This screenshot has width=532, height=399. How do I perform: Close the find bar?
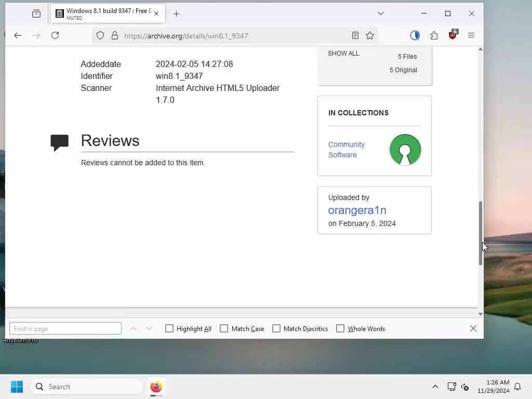[473, 328]
